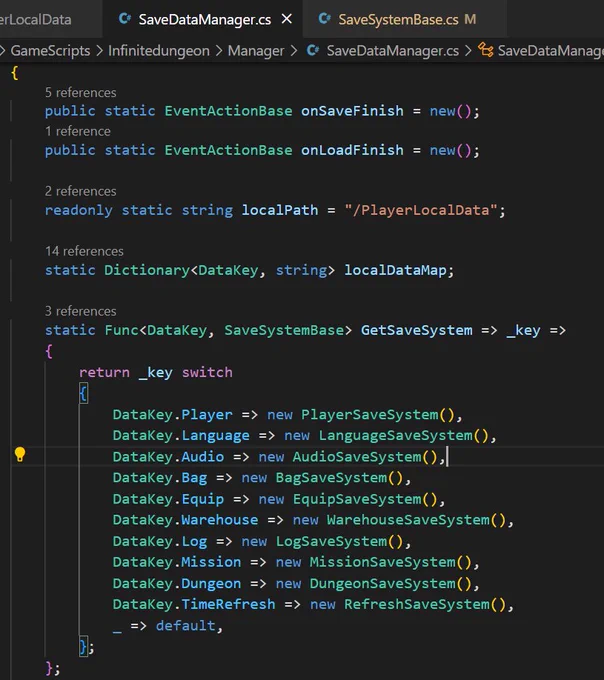Open the SaveDataManager class breadcrumb
The height and width of the screenshot is (680, 604).
click(551, 51)
